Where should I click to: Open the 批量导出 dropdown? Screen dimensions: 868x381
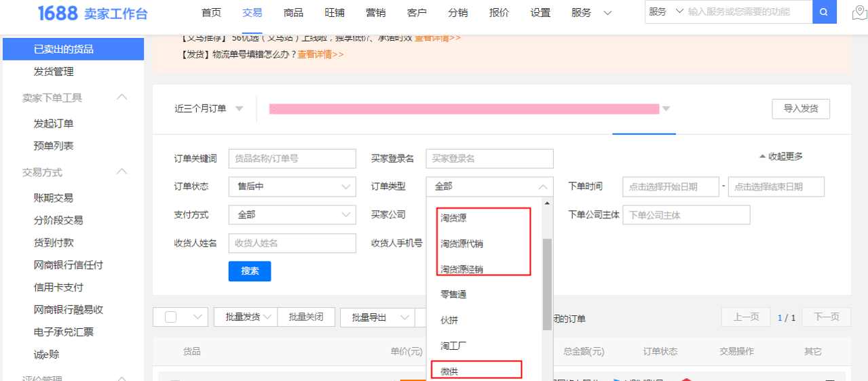[x=378, y=317]
